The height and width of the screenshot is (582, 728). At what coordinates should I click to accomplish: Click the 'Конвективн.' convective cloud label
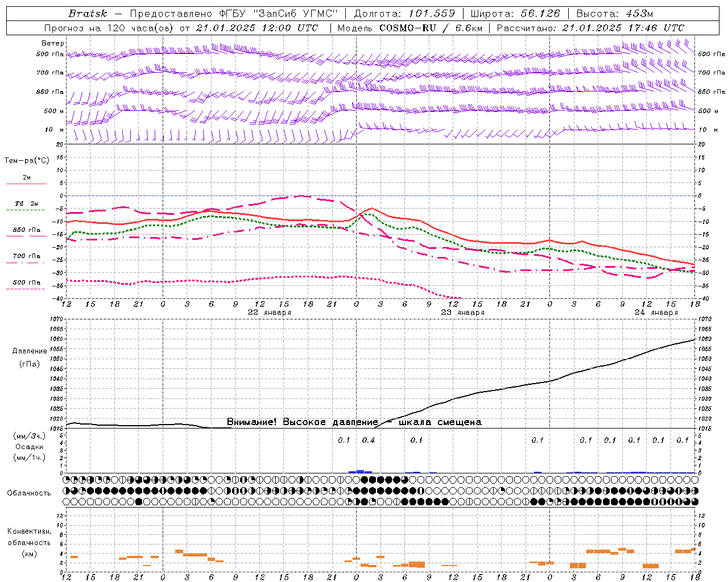(x=29, y=531)
